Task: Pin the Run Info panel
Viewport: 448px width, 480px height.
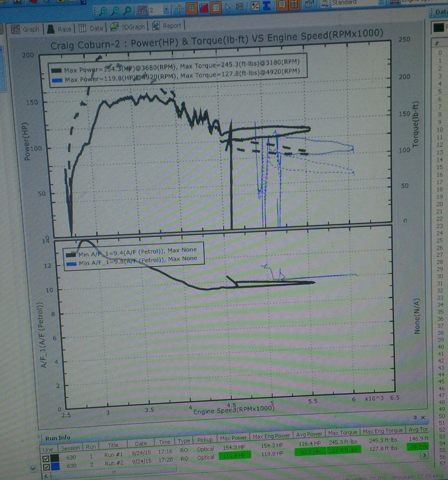Action: (x=415, y=417)
